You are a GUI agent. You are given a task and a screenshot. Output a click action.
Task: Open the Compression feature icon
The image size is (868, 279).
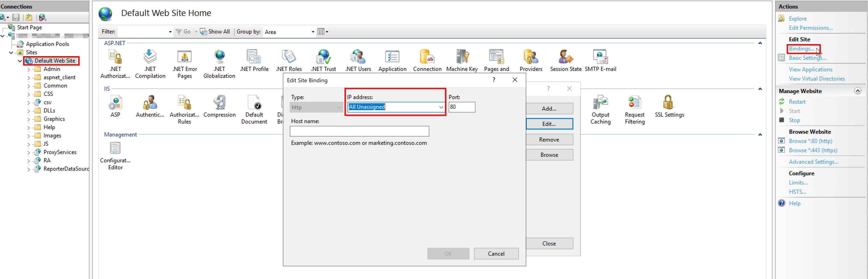219,103
